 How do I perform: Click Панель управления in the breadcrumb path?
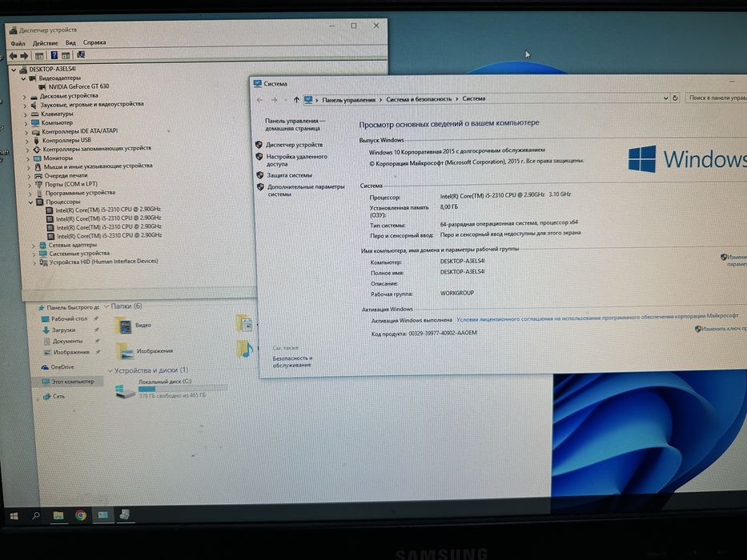(349, 100)
